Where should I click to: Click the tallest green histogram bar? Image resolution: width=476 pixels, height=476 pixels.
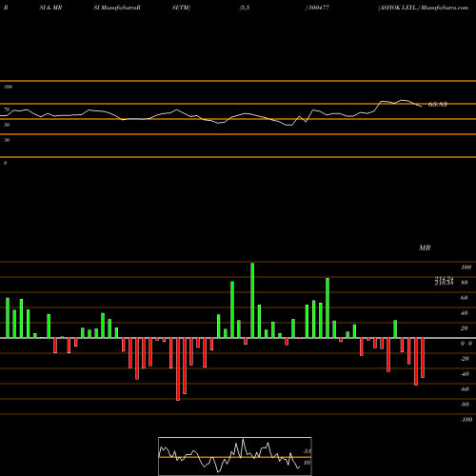pyautogui.click(x=252, y=300)
